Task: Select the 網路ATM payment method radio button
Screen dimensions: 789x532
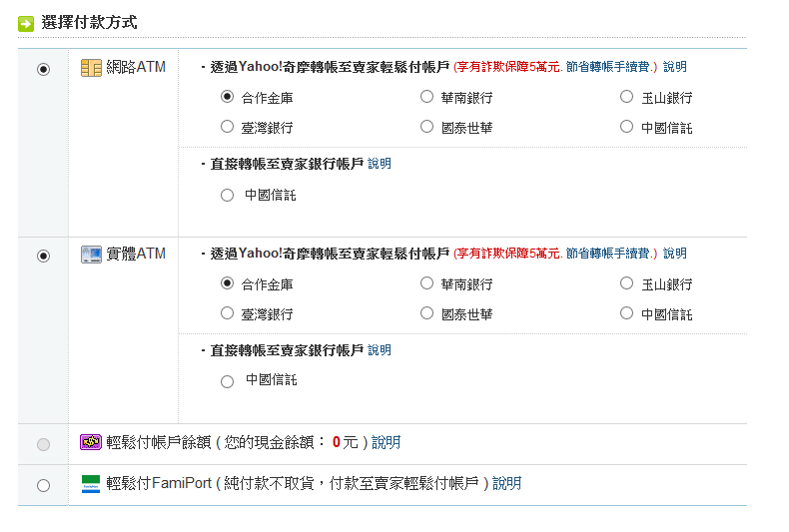Action: (43, 69)
